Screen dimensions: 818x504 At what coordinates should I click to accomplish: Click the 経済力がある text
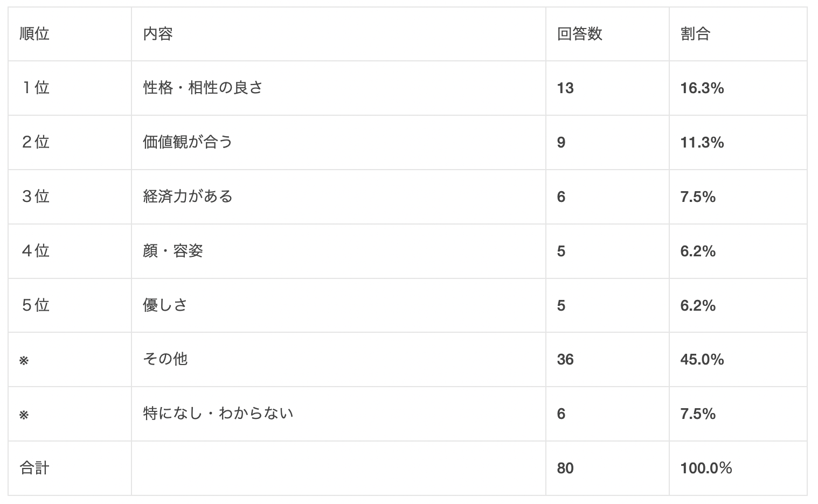(188, 197)
